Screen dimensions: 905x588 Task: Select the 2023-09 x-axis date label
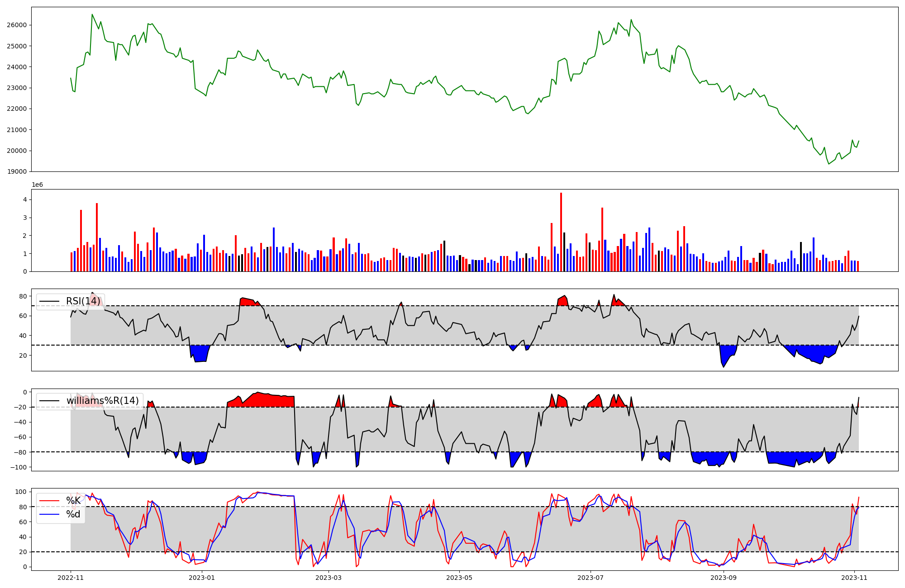[723, 578]
